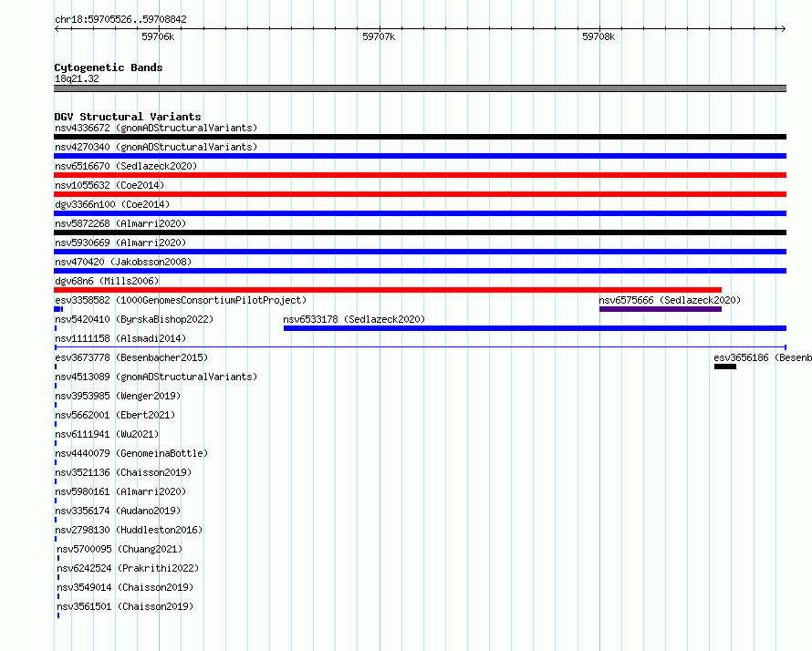Select variant dgv68n6 Mills2006 label

click(107, 281)
